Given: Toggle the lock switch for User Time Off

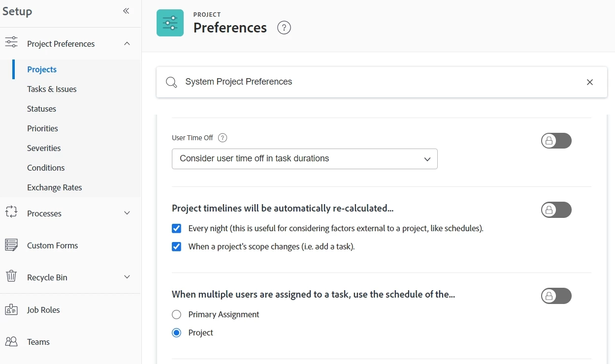Looking at the screenshot, I should pyautogui.click(x=556, y=141).
